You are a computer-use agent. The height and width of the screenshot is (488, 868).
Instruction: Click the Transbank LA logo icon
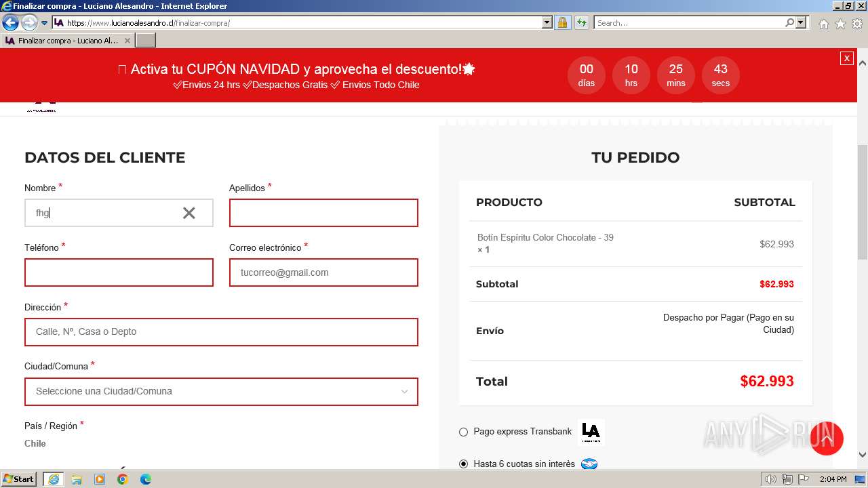pyautogui.click(x=591, y=432)
